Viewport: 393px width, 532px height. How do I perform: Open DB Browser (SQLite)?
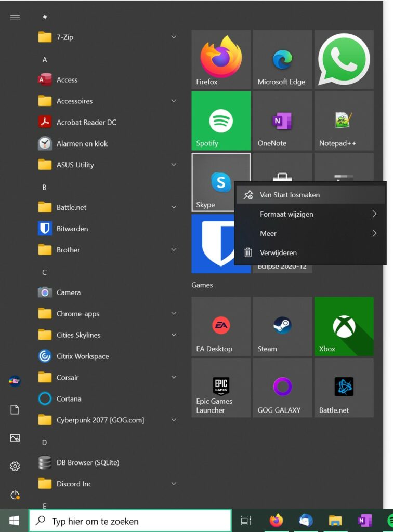point(108,462)
